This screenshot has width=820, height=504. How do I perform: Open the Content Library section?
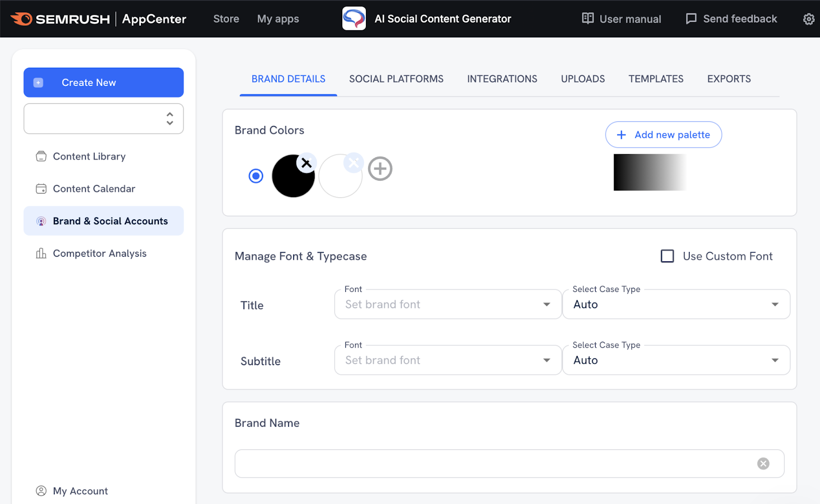pos(89,156)
